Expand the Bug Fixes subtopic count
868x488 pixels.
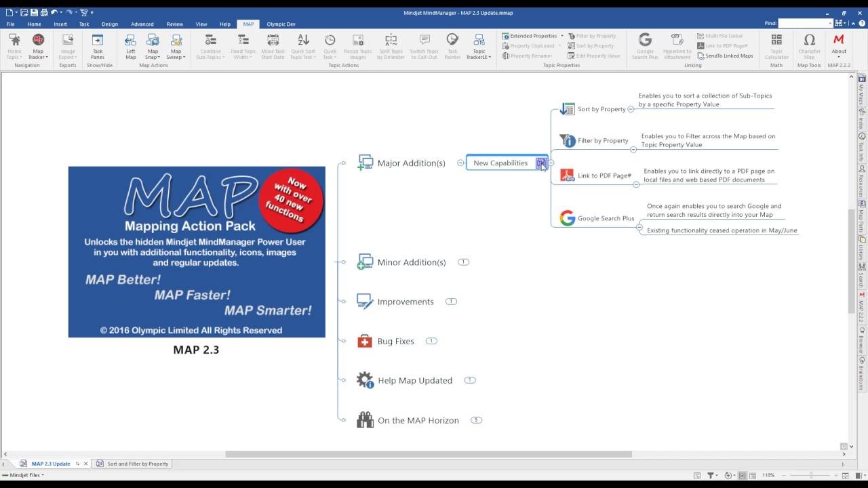click(431, 341)
